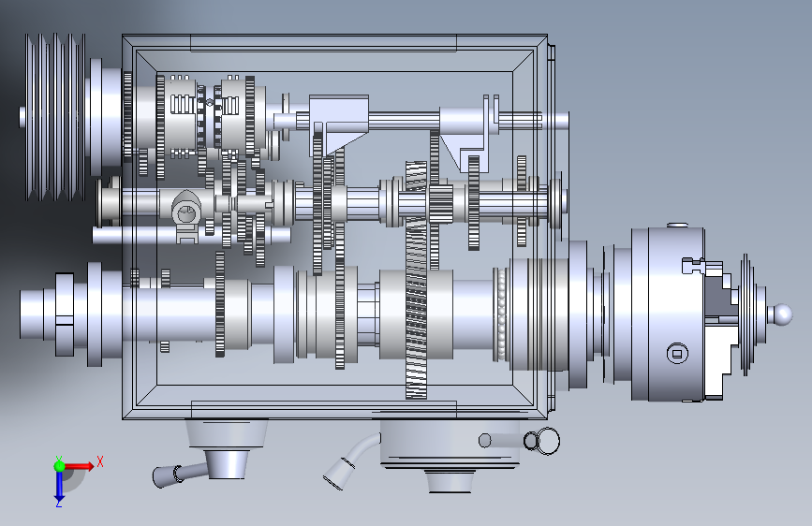Pick the square chuck key socket

click(677, 354)
